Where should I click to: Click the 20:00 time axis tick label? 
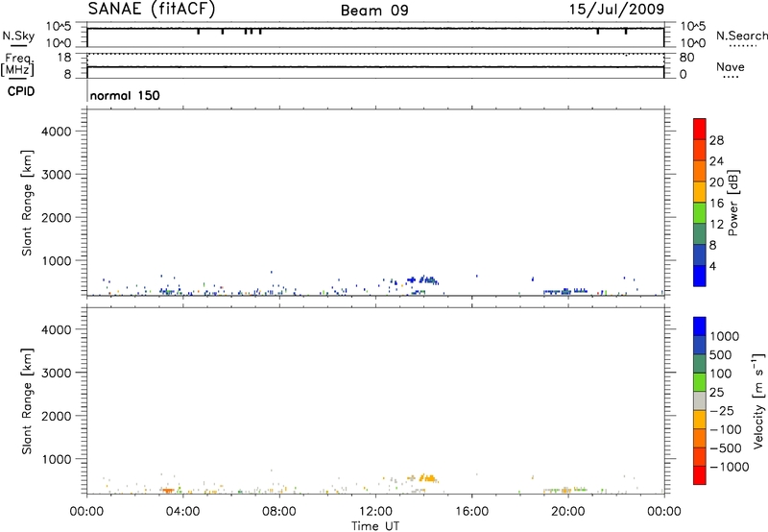pyautogui.click(x=568, y=512)
